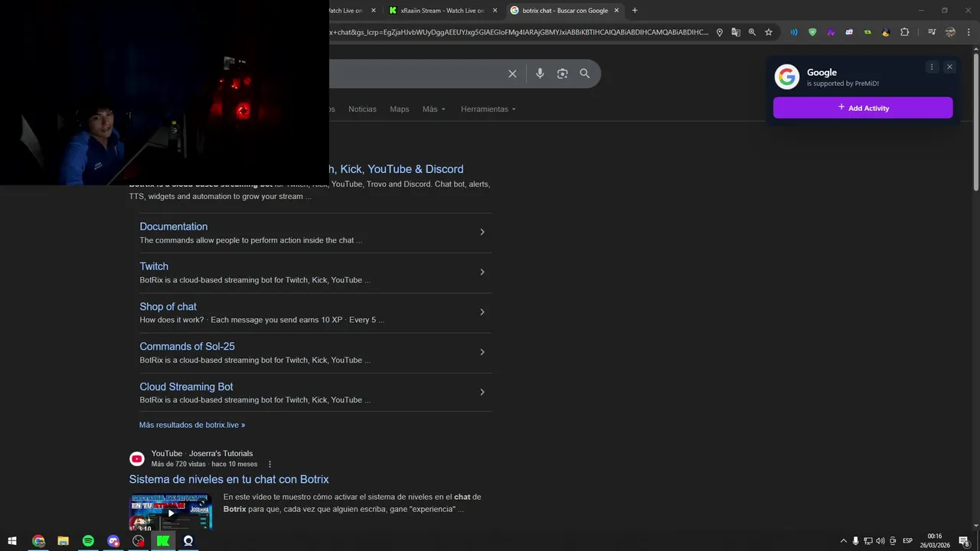Close the PreMiD Google popup

(x=949, y=67)
